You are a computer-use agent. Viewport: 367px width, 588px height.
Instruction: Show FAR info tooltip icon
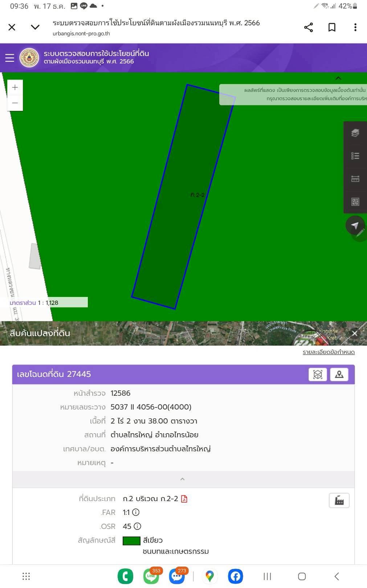136,512
